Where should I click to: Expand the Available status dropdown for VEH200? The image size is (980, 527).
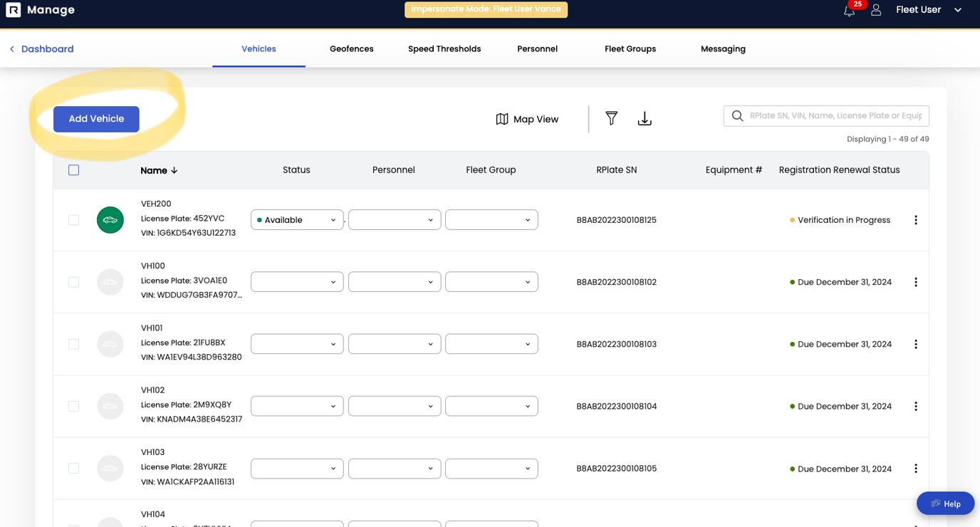[297, 220]
